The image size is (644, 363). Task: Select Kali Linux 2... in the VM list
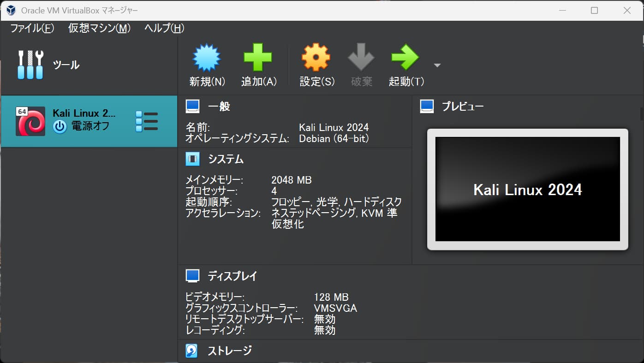(x=89, y=122)
